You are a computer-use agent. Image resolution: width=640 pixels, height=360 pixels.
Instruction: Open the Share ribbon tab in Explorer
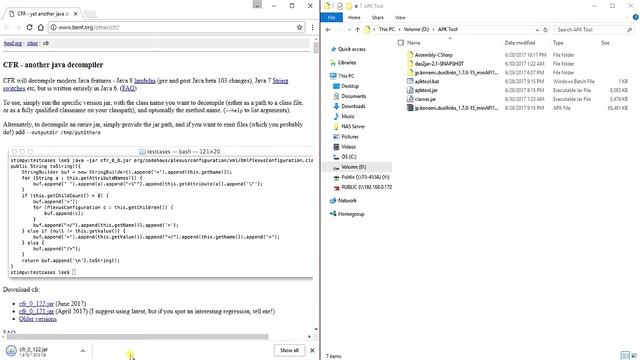[378, 18]
